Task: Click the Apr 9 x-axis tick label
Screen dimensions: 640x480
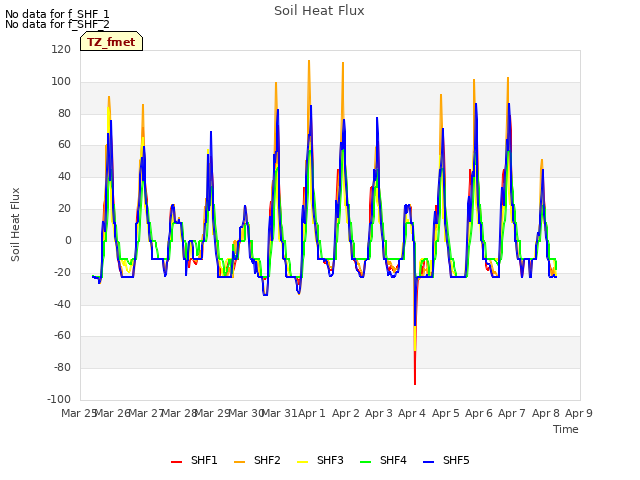Action: coord(579,413)
